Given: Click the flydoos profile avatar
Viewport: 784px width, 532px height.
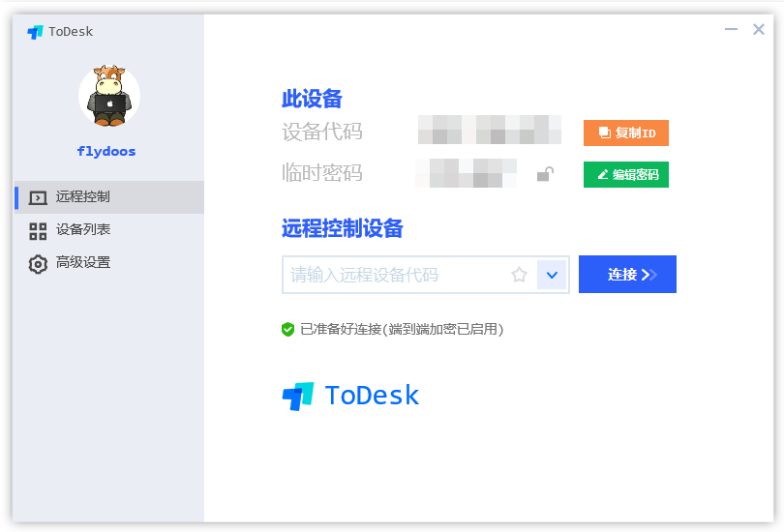Looking at the screenshot, I should [109, 96].
